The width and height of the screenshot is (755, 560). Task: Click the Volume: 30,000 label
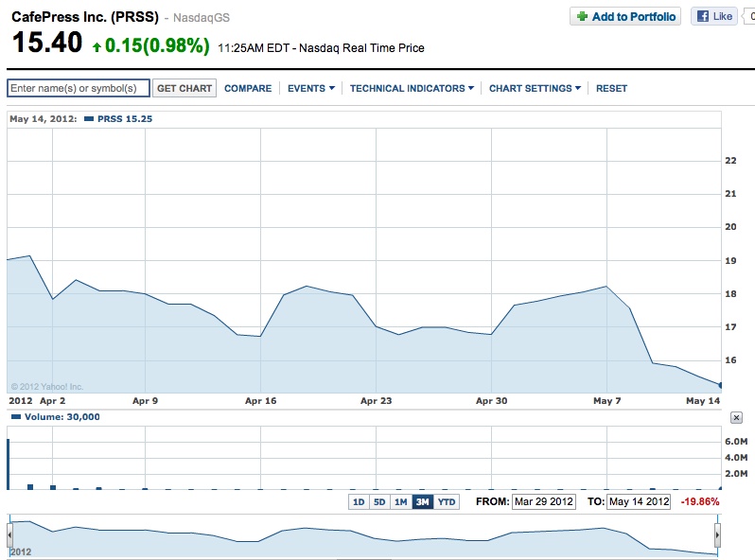[x=62, y=417]
